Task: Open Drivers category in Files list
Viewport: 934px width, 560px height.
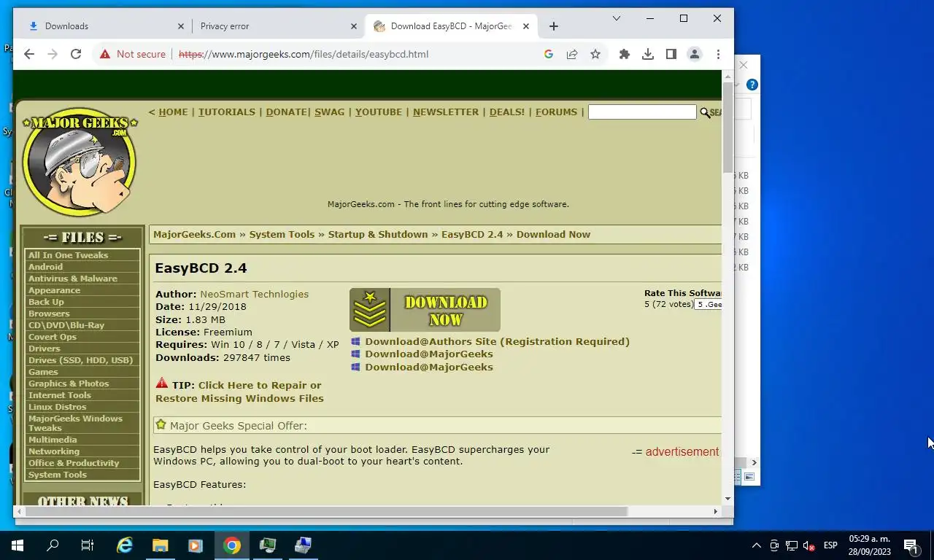Action: pos(45,349)
